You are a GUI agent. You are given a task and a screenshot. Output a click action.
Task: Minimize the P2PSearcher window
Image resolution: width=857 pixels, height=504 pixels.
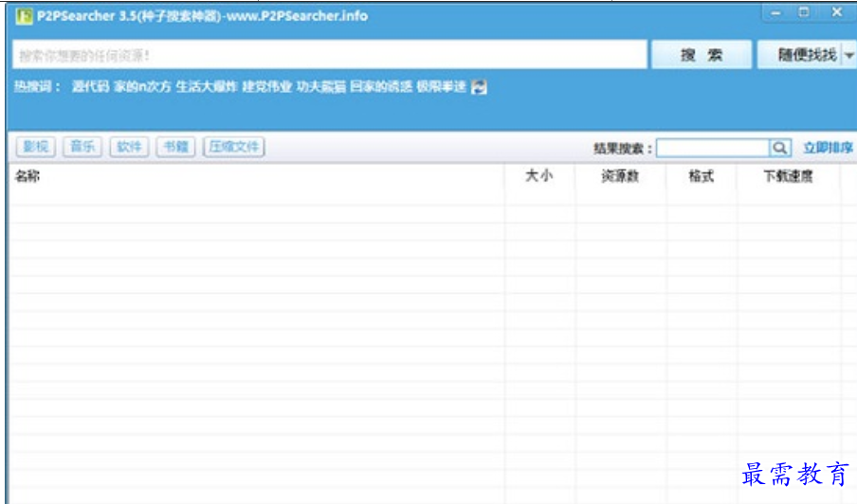(775, 12)
